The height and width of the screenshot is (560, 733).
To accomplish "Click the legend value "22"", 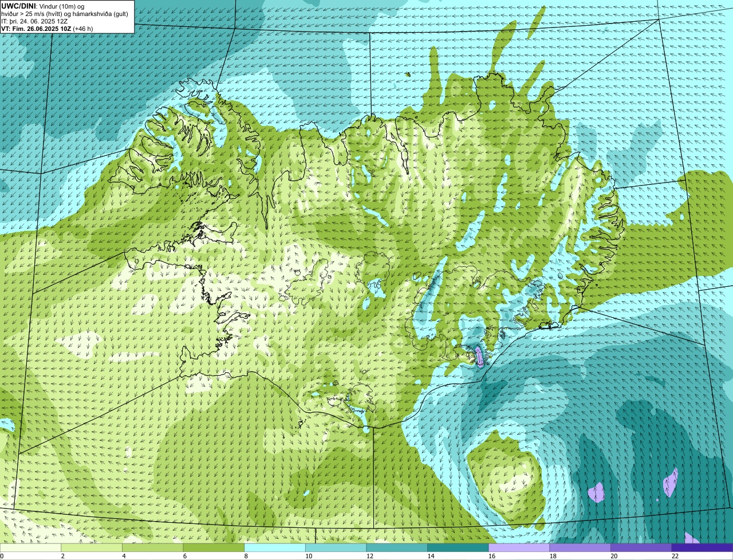I will (x=675, y=556).
